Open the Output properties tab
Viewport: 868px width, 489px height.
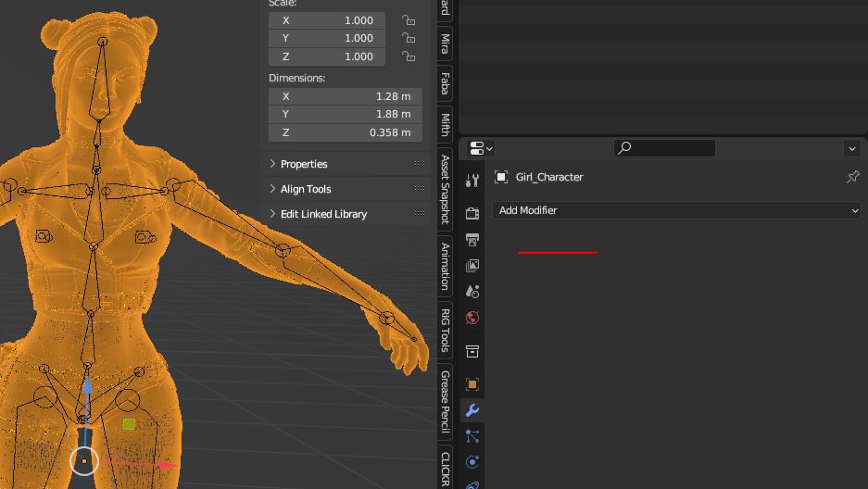point(472,240)
